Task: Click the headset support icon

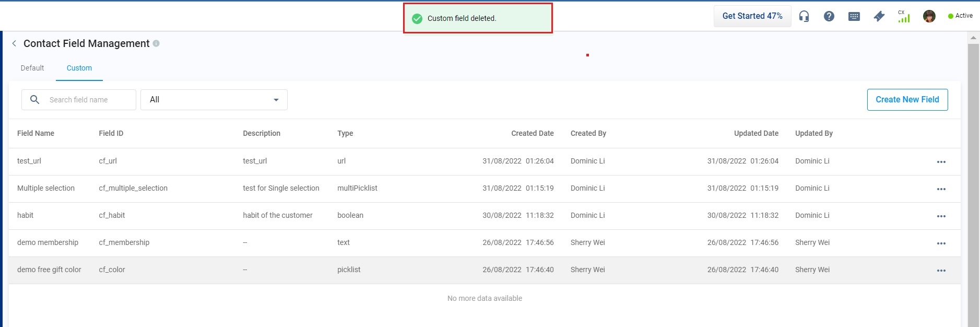Action: (x=804, y=17)
